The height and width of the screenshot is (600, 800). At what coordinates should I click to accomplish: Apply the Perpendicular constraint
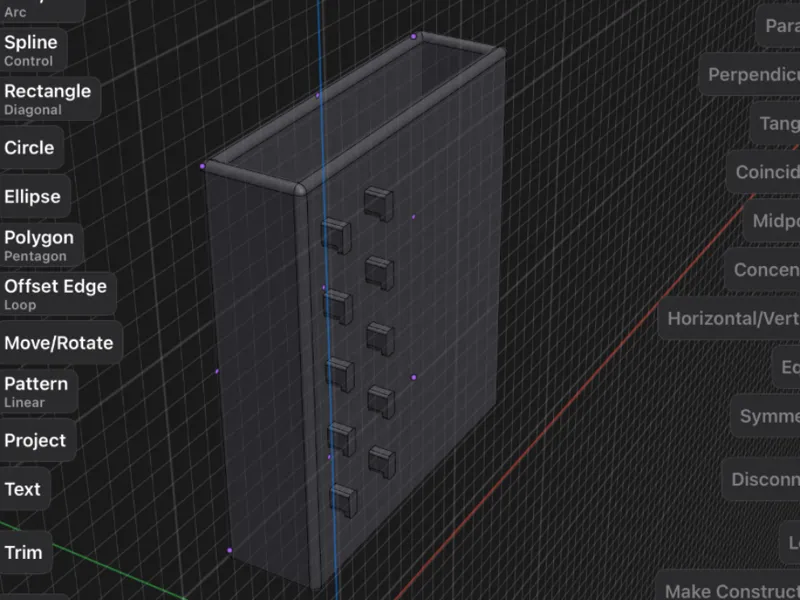[x=749, y=74]
